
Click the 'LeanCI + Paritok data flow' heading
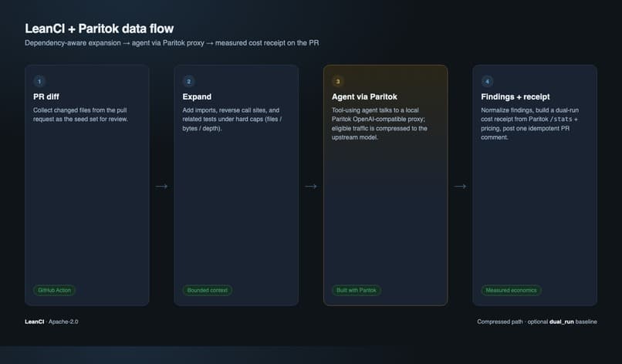point(100,29)
